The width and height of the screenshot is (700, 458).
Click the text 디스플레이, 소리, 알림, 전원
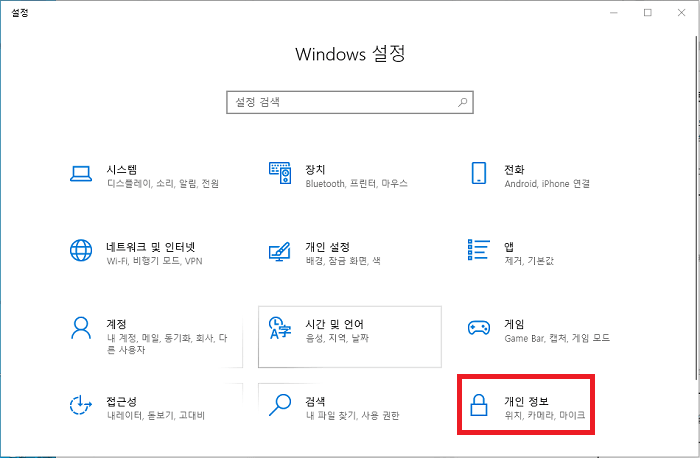point(163,184)
